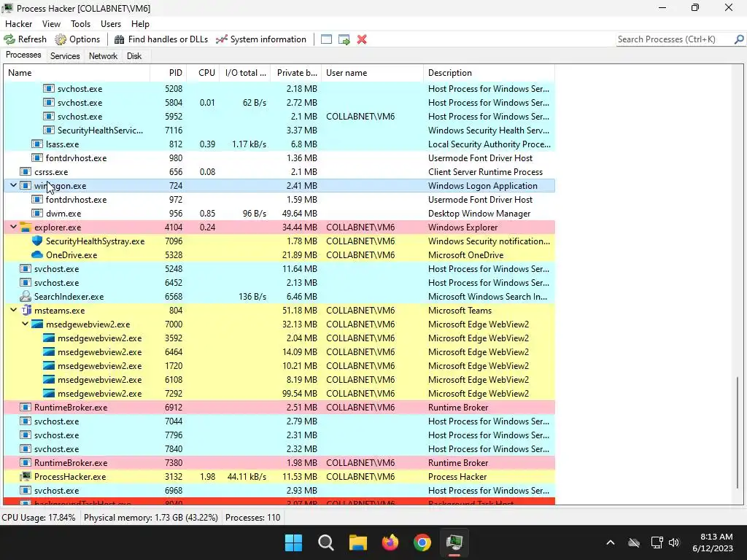Open Windows Start menu
747x560 pixels.
click(x=293, y=542)
